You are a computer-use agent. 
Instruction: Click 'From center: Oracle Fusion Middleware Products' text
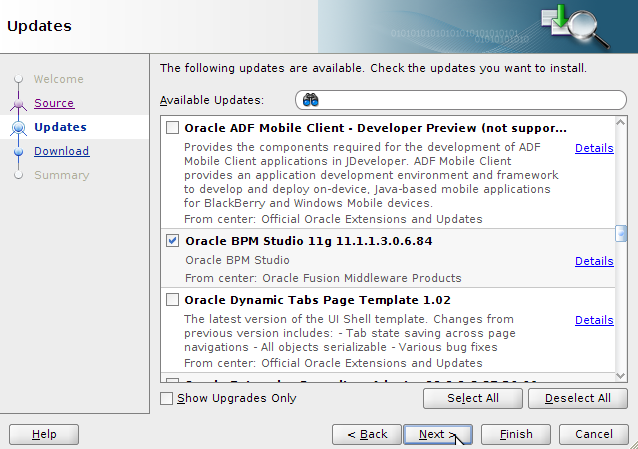323,278
